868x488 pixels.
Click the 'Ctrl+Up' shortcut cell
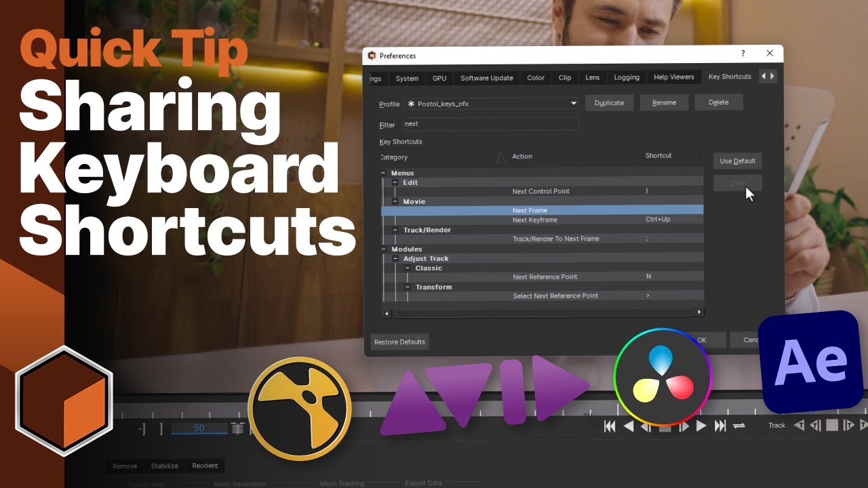[658, 220]
